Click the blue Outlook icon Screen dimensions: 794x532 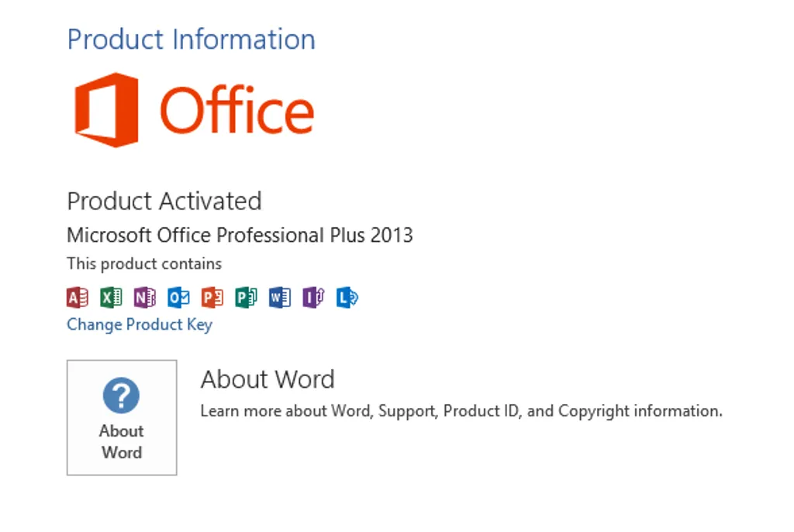tap(178, 297)
